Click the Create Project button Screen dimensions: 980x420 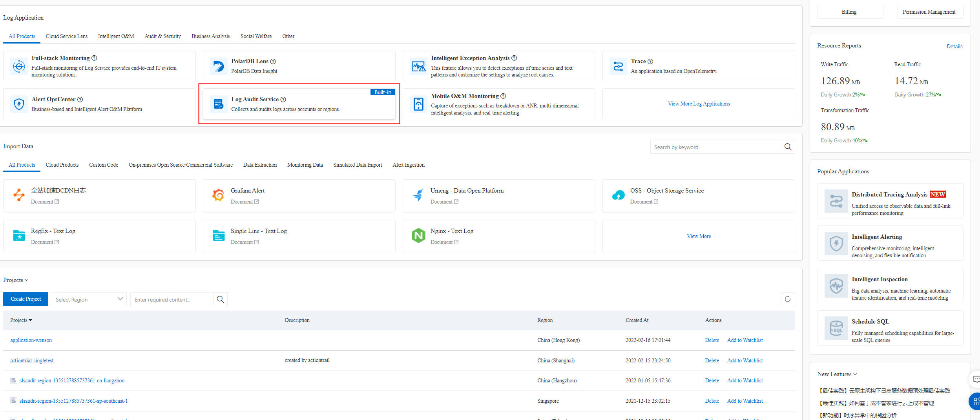(26, 299)
